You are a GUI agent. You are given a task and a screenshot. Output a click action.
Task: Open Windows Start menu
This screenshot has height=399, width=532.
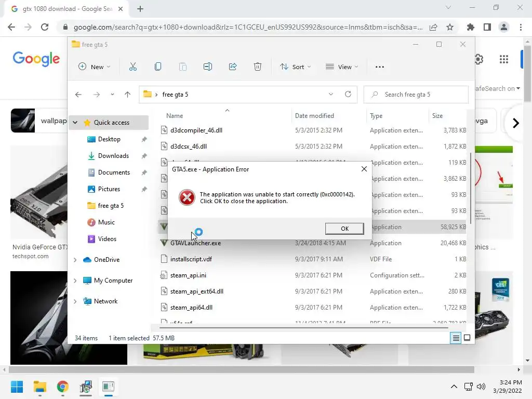pyautogui.click(x=17, y=387)
